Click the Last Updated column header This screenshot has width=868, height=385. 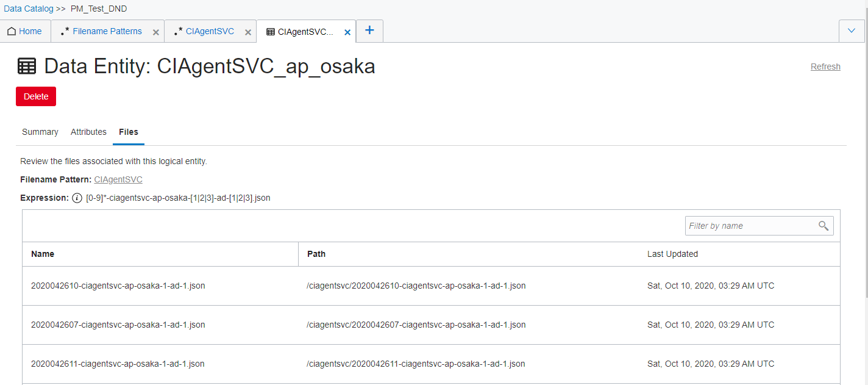click(672, 254)
